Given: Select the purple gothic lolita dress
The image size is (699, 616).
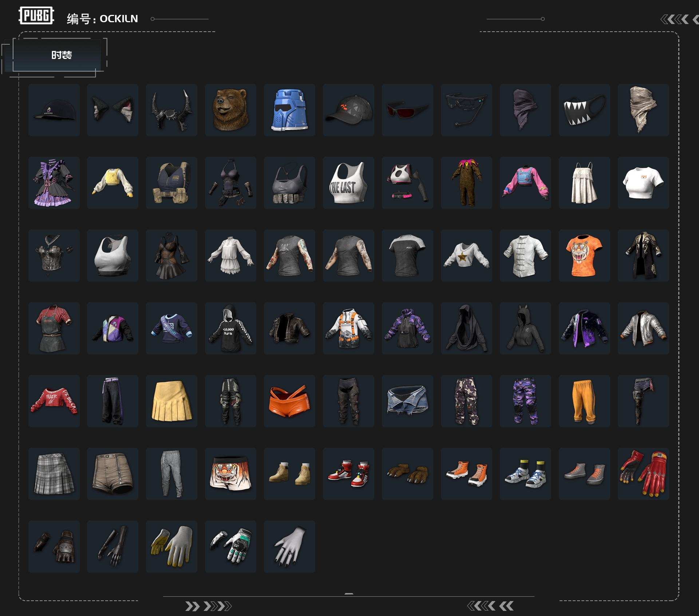Looking at the screenshot, I should click(x=54, y=183).
